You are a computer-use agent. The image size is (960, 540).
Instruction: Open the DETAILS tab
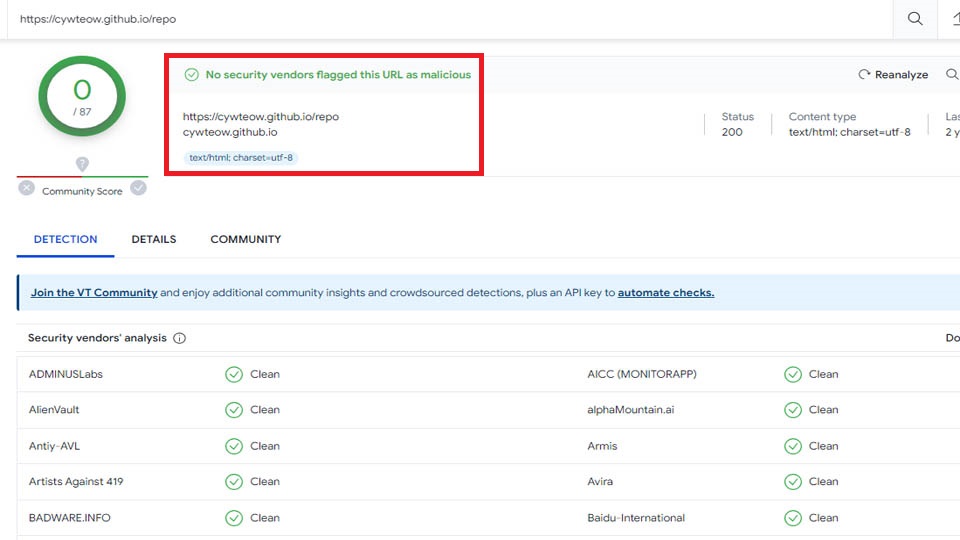click(154, 239)
